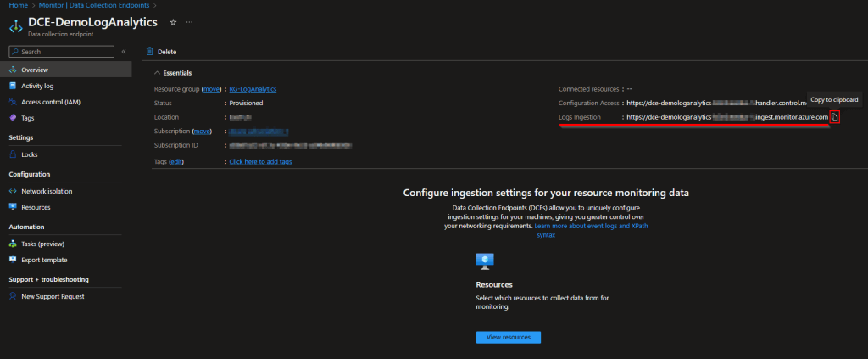Select Export template in the sidebar
This screenshot has width=868, height=359.
44,260
